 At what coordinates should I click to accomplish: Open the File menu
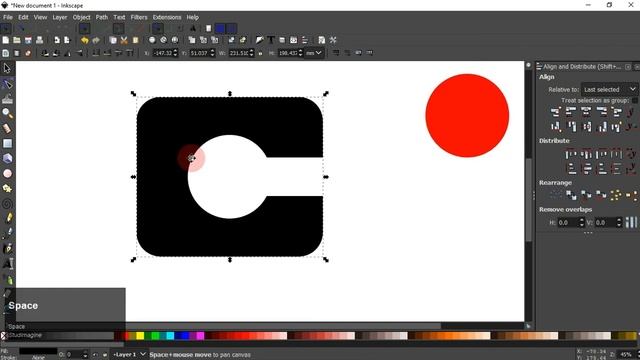(8, 17)
